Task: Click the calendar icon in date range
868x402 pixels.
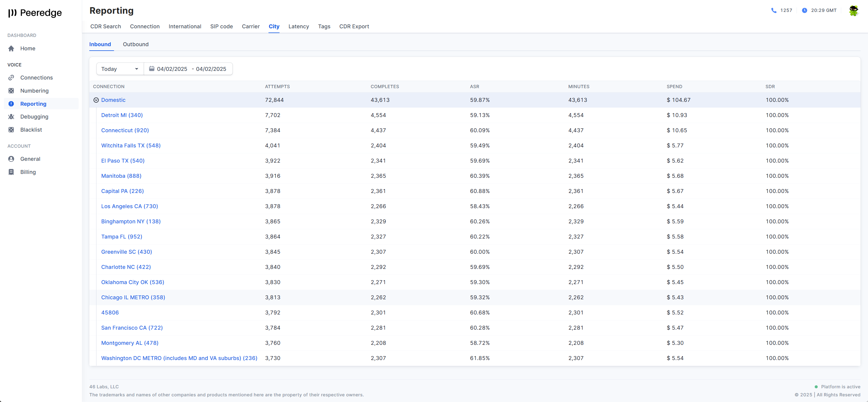Action: coord(152,69)
